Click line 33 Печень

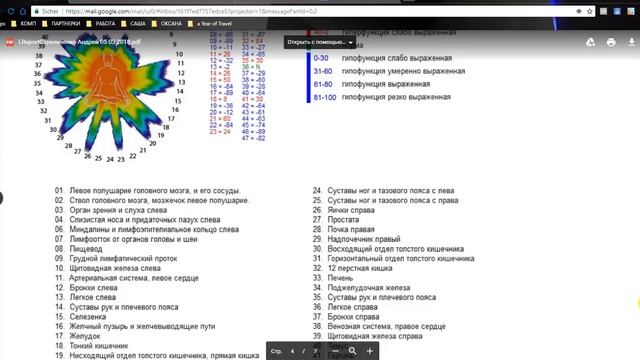tap(333, 278)
